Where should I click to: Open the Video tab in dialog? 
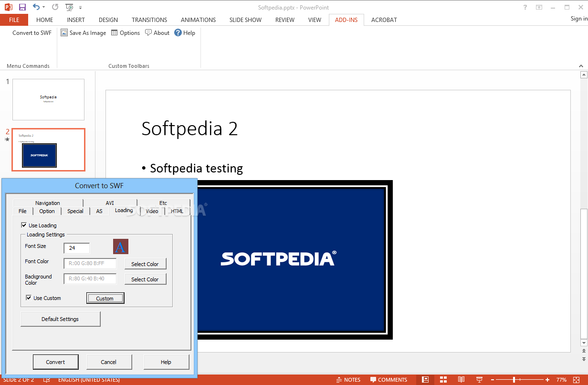152,211
